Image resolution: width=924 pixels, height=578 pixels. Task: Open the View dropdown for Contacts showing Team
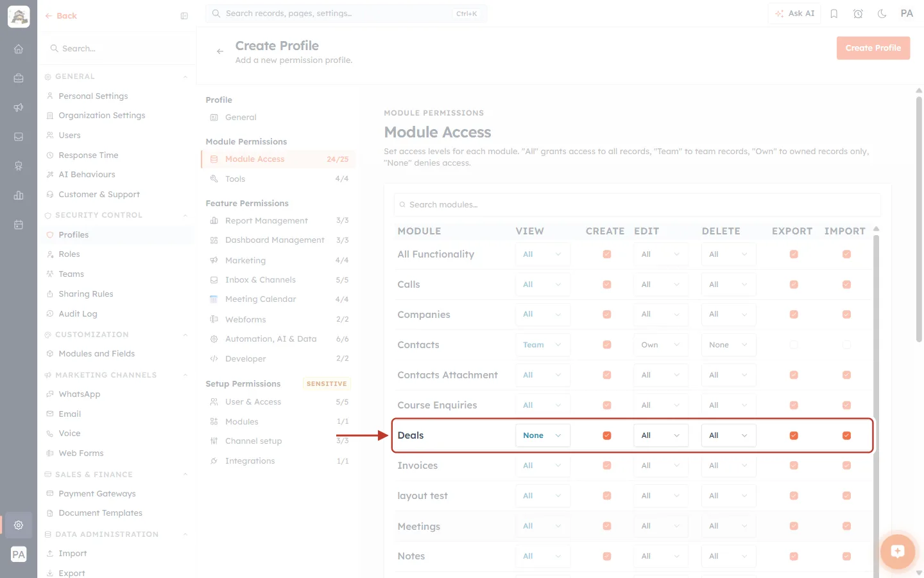point(542,345)
